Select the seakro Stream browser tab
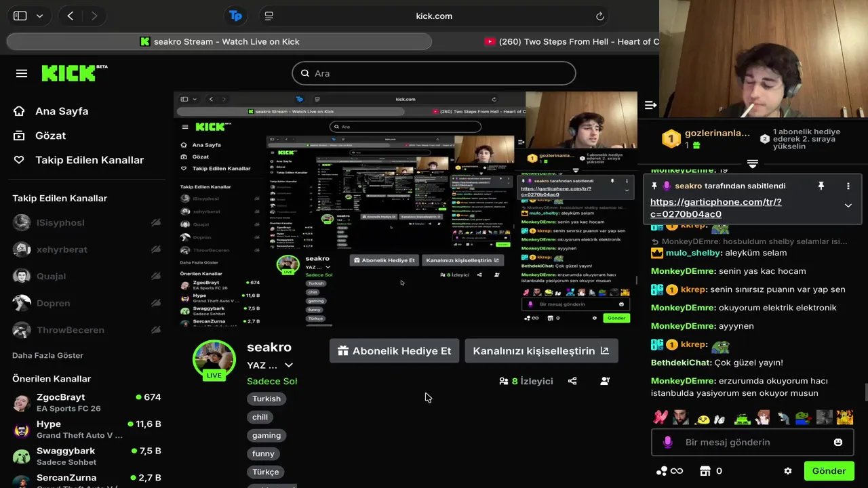This screenshot has height=488, width=868. coord(219,41)
